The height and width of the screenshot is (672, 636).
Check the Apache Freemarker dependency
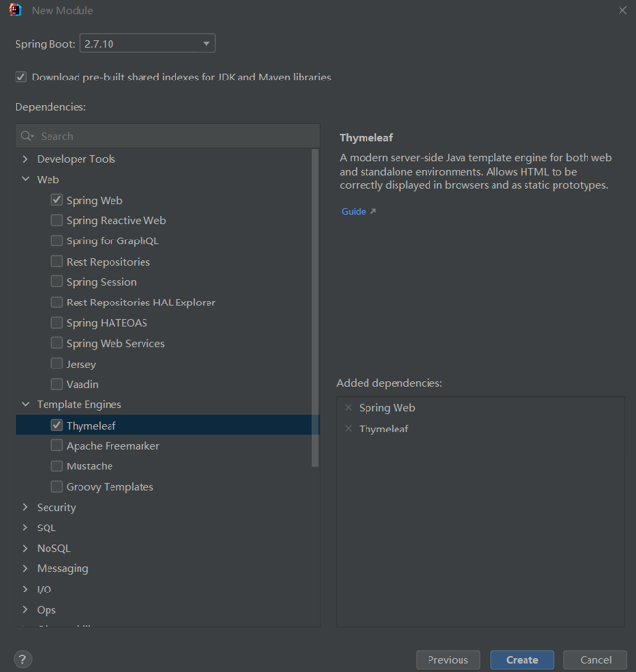tap(57, 446)
